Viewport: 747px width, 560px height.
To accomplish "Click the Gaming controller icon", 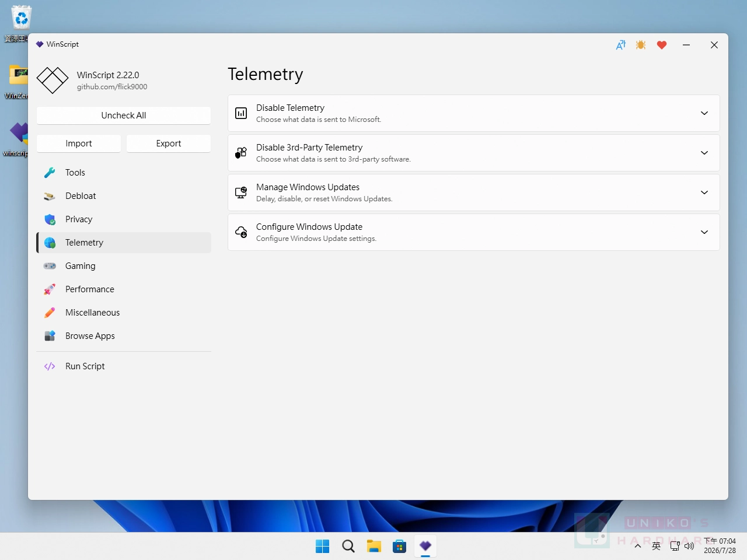I will pos(50,266).
